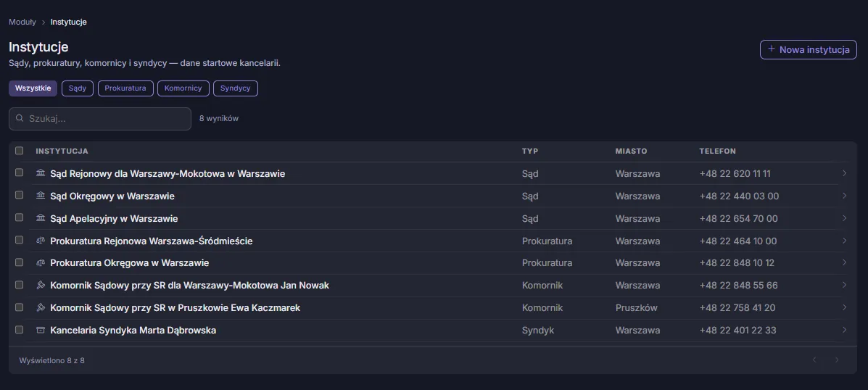This screenshot has width=868, height=390.
Task: Click phone number +48 22 654 70 00
Action: (x=738, y=218)
